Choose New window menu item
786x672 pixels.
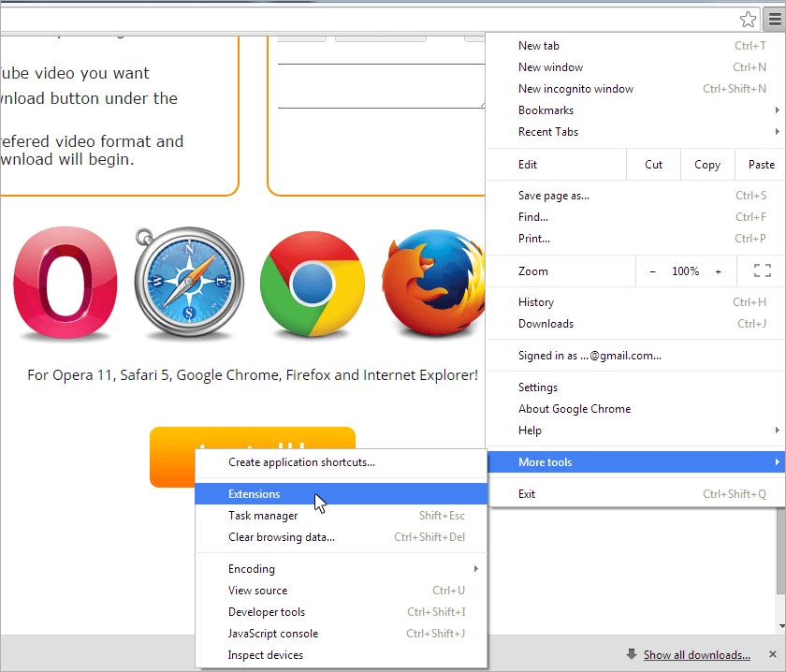click(635, 67)
